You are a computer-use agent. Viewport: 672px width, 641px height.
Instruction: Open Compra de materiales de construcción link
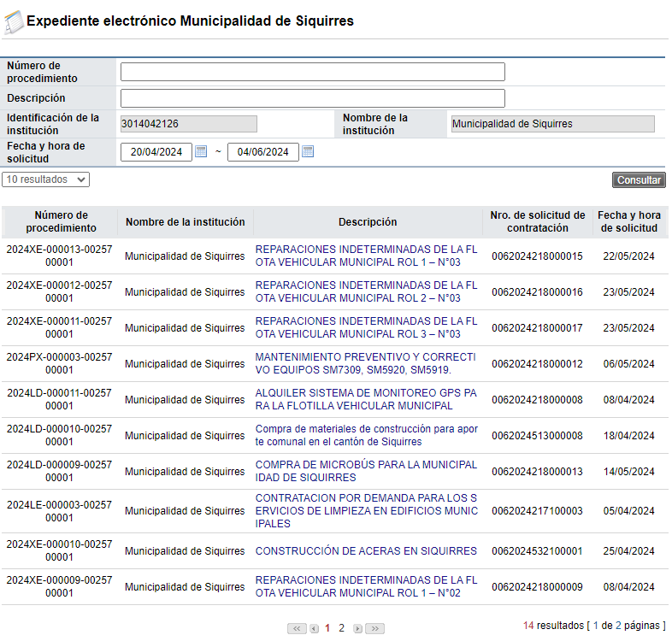pyautogui.click(x=367, y=436)
